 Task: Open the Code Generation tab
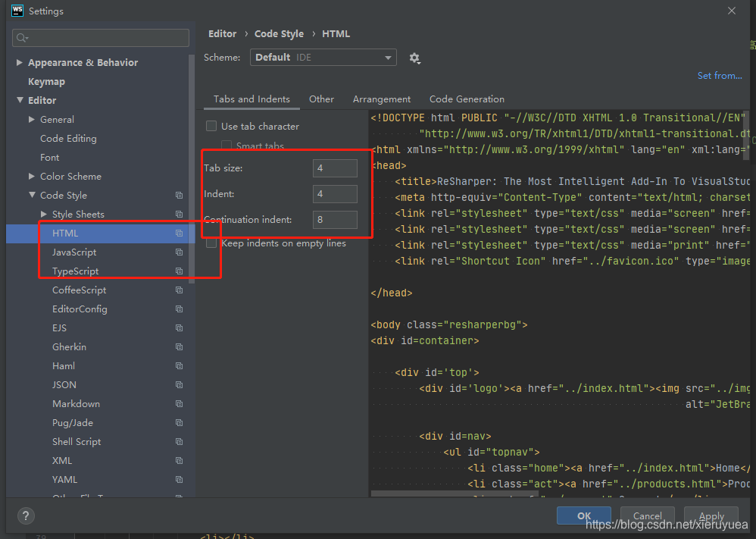click(467, 99)
